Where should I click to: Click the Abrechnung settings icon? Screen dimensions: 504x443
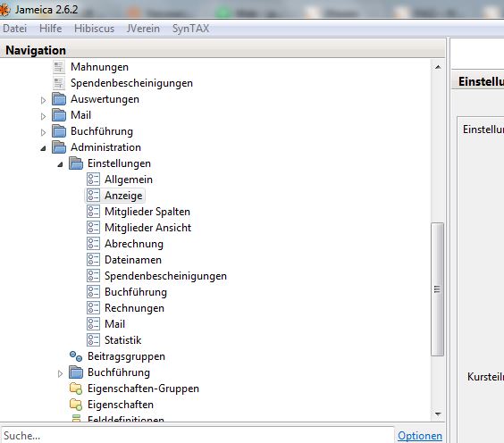[93, 244]
